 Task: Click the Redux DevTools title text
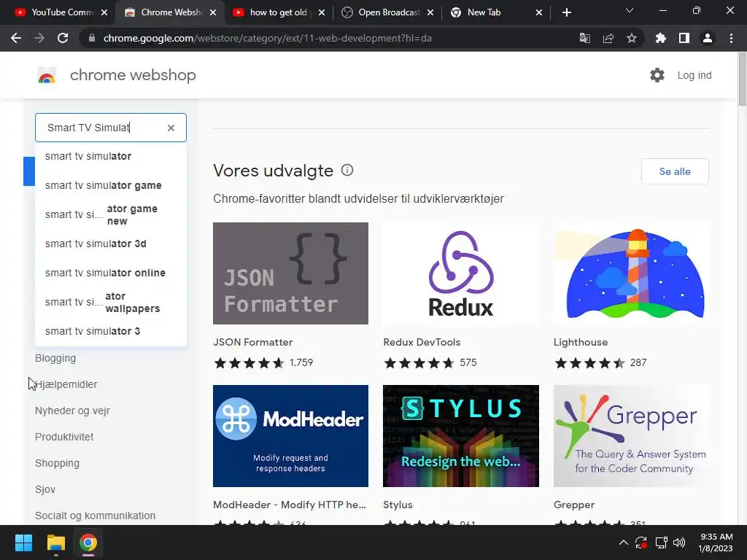pyautogui.click(x=422, y=342)
